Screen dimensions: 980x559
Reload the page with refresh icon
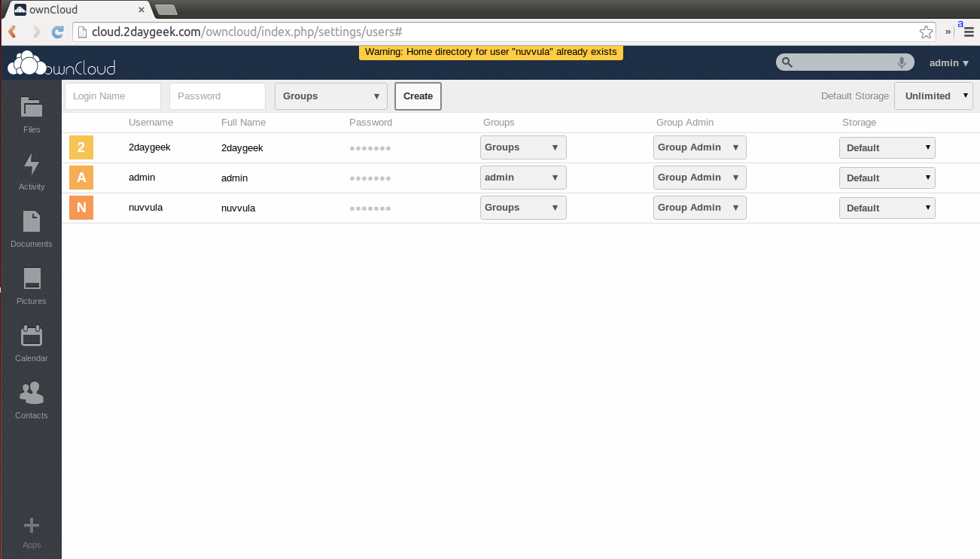click(x=58, y=32)
